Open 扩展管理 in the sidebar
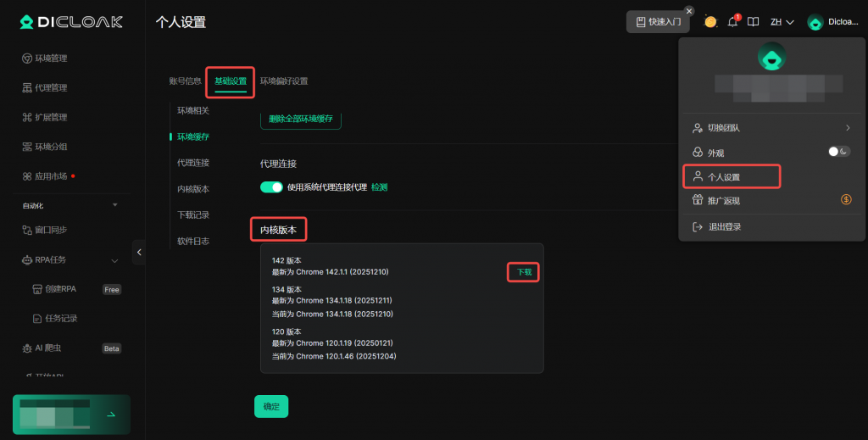This screenshot has width=868, height=440. click(x=50, y=117)
